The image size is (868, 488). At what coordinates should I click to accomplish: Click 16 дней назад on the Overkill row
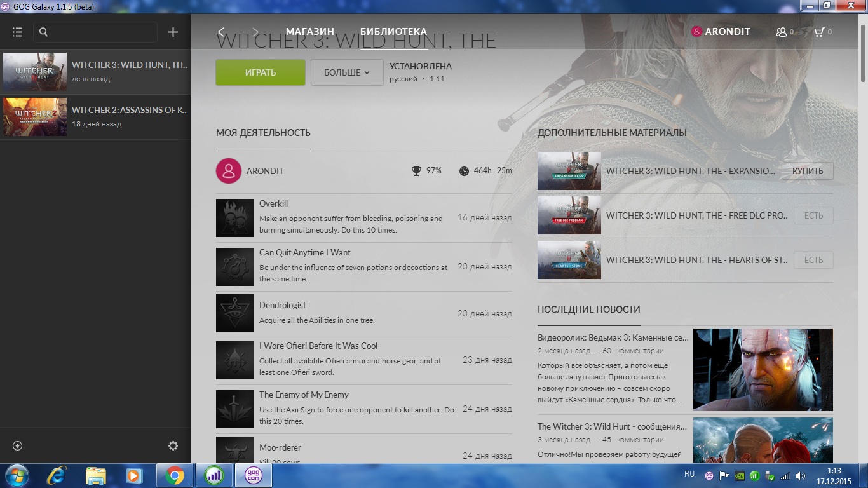coord(485,218)
